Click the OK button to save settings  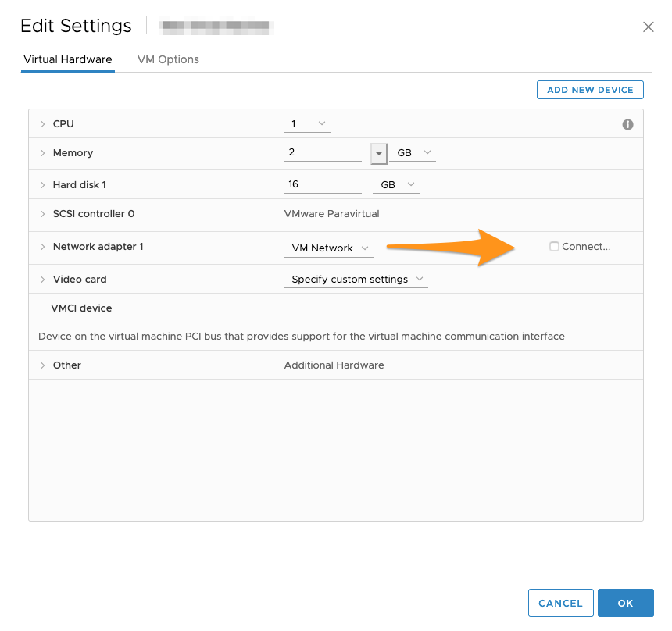[x=625, y=603]
